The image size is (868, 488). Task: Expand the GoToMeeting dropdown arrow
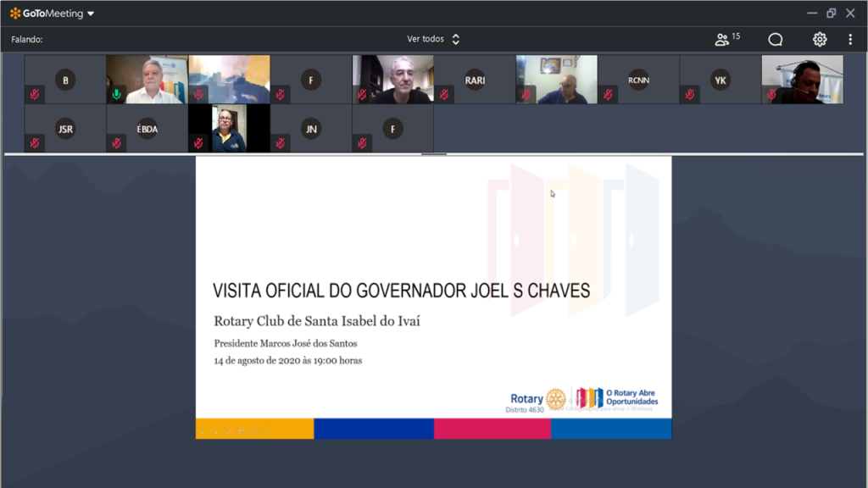pyautogui.click(x=91, y=14)
